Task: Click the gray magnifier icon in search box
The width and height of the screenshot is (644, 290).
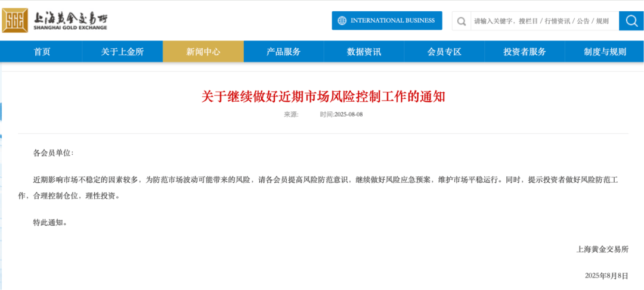Action: tap(461, 21)
